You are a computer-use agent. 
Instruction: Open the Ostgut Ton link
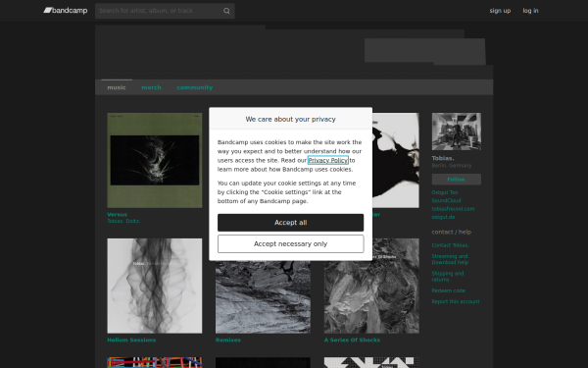pyautogui.click(x=445, y=192)
